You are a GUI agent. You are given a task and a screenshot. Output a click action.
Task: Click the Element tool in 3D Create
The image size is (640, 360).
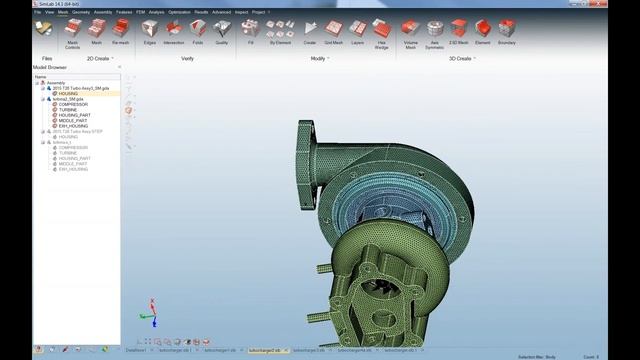tap(482, 32)
